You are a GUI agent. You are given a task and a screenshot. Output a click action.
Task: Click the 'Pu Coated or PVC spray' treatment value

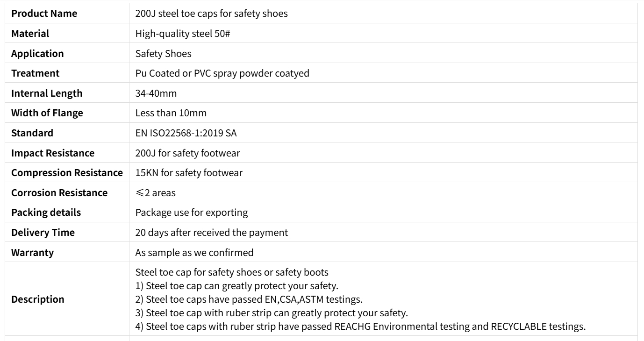pos(222,73)
